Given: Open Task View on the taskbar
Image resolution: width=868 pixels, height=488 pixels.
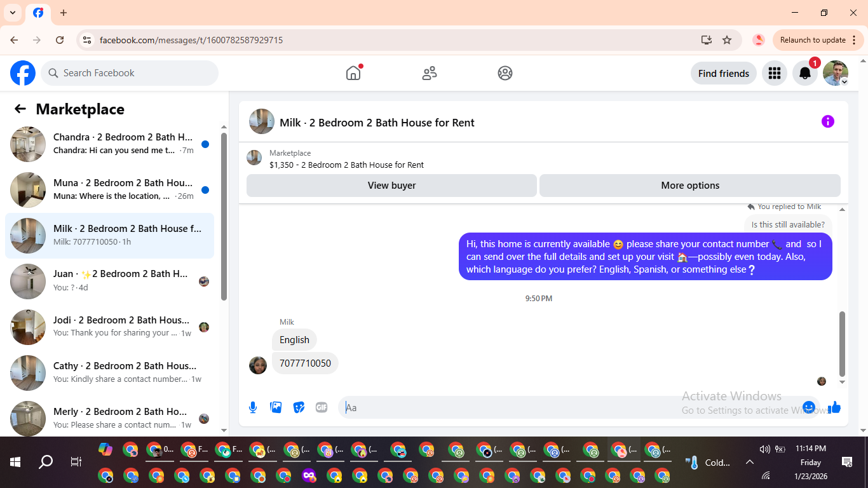Looking at the screenshot, I should point(76,462).
